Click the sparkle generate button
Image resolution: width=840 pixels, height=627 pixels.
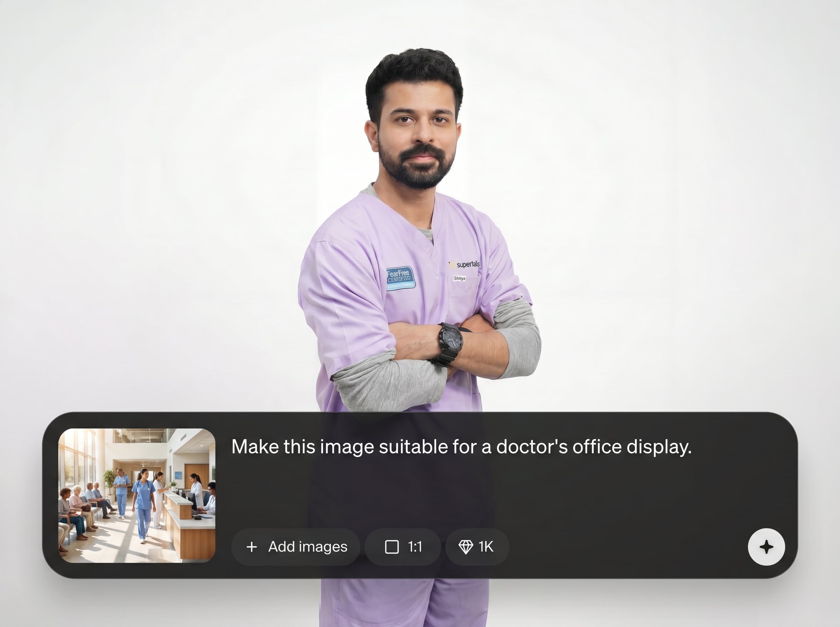(x=766, y=547)
